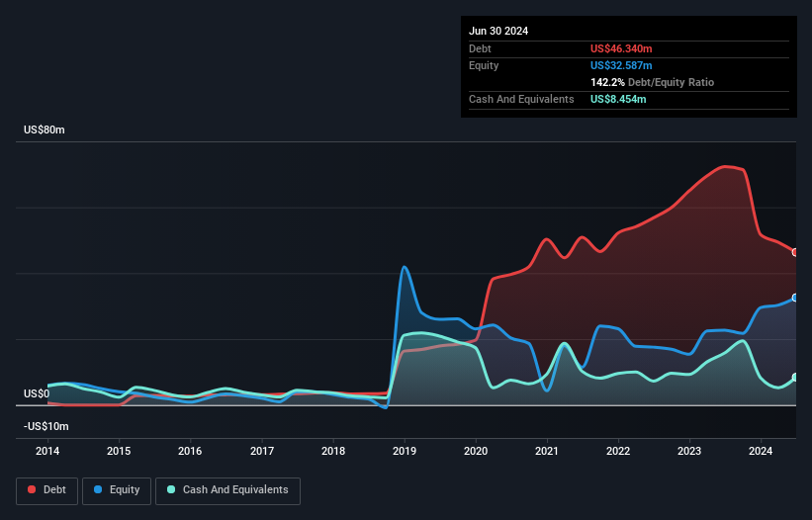Click the Jun 30 2024 tooltip date
812x520 pixels.
click(498, 31)
